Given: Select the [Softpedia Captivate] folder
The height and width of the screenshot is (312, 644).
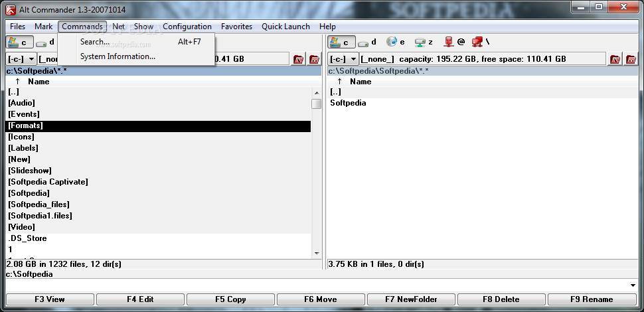Looking at the screenshot, I should tap(158, 182).
